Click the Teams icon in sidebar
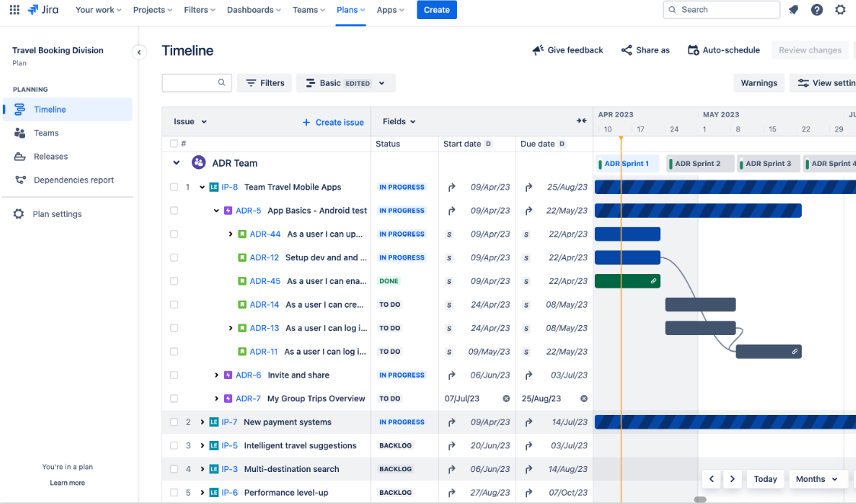The width and height of the screenshot is (856, 504). coord(20,132)
